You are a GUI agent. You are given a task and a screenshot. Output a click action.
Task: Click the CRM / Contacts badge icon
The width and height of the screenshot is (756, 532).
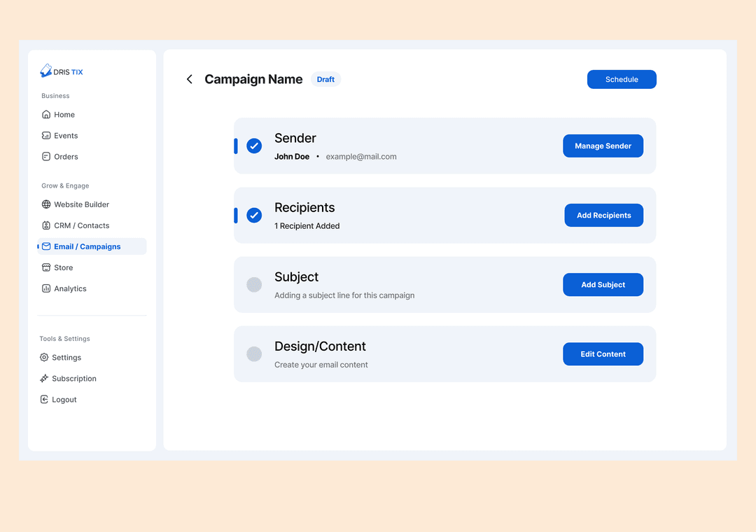46,225
